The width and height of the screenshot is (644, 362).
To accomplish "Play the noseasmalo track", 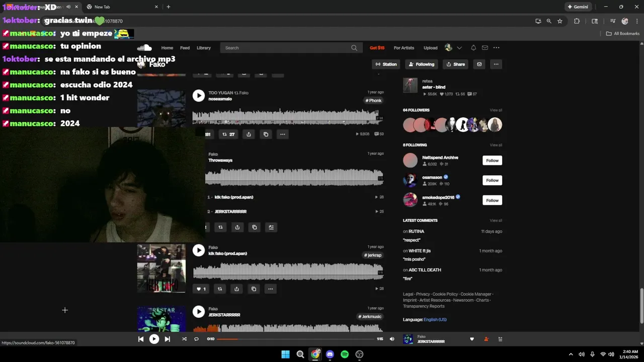I will point(199,96).
